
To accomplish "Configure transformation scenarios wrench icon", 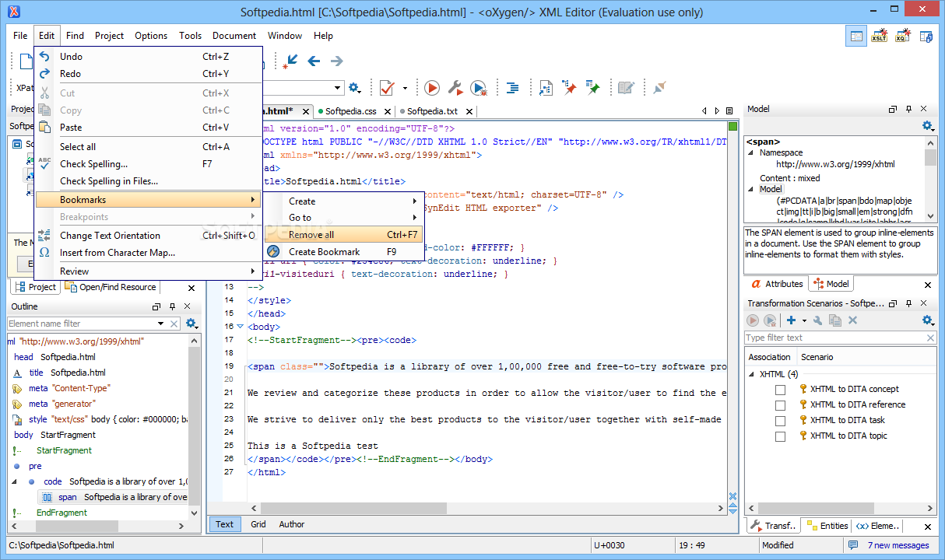I will pyautogui.click(x=455, y=88).
